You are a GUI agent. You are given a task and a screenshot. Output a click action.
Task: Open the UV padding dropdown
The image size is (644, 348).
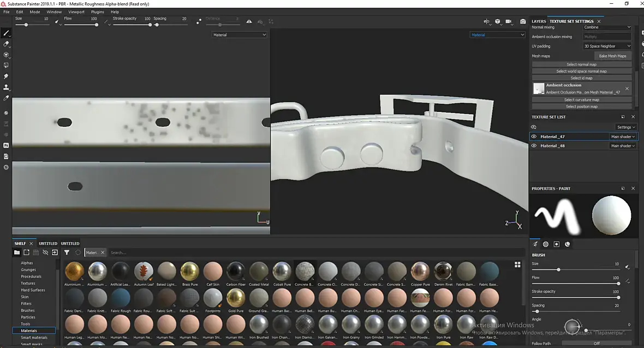[607, 46]
